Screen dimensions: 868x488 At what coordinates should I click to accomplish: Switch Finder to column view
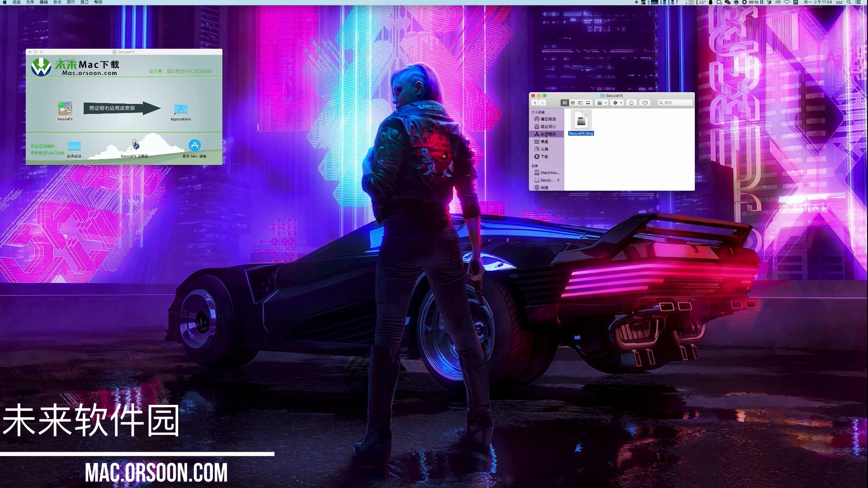coord(580,103)
